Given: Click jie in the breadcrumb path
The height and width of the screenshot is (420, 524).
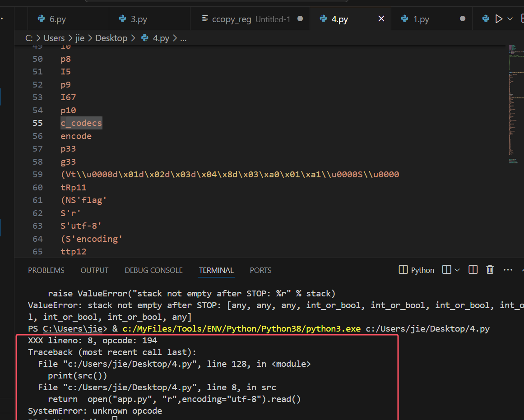Looking at the screenshot, I should [80, 38].
